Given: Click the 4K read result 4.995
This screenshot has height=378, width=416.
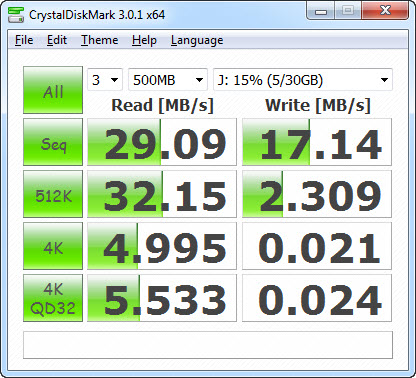Looking at the screenshot, I should click(162, 246).
